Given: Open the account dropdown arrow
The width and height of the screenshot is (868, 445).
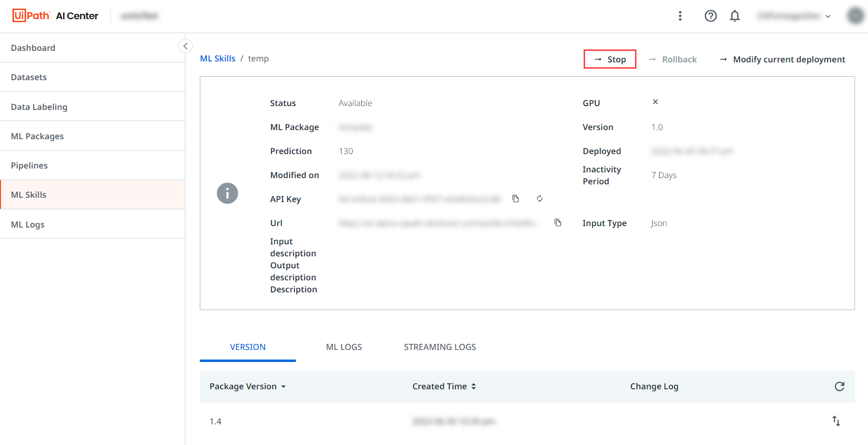Looking at the screenshot, I should click(828, 16).
